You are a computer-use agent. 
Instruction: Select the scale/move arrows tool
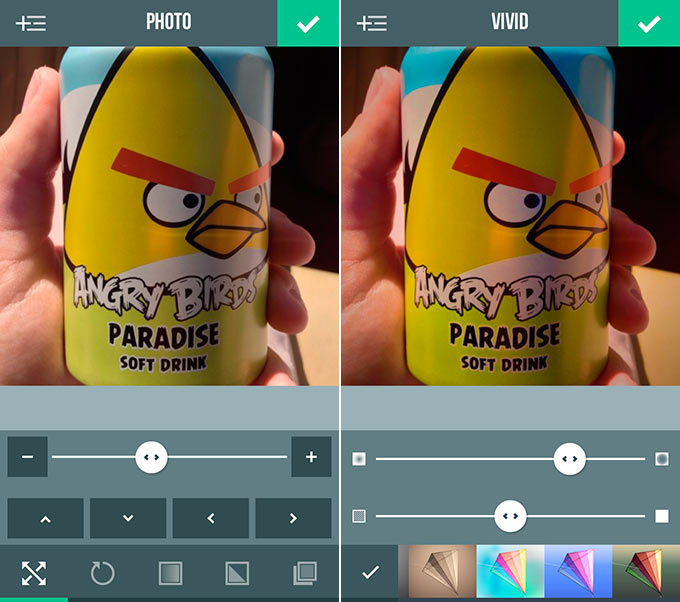[x=34, y=573]
